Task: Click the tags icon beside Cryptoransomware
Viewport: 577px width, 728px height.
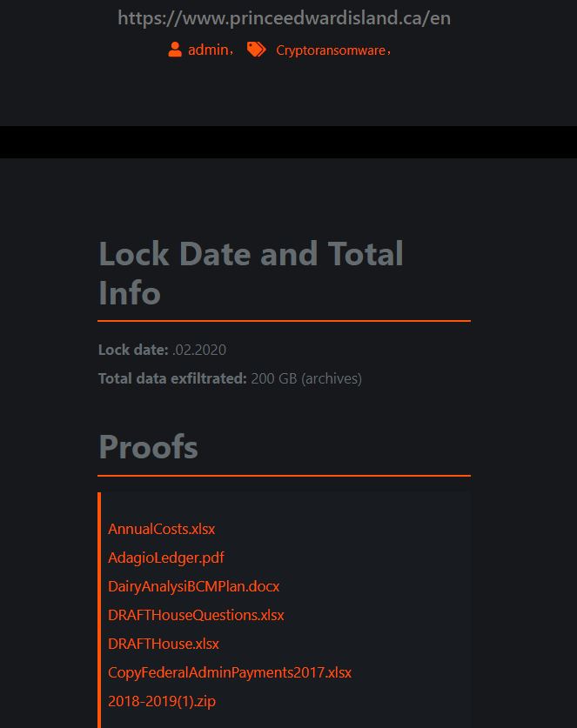Action: coord(256,50)
